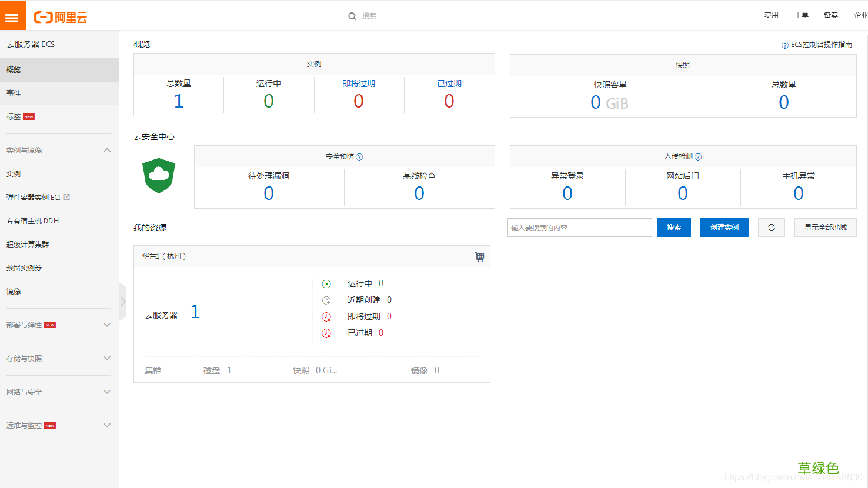Click the 入侵检测 help question mark
Image resolution: width=868 pixels, height=488 pixels.
[697, 156]
